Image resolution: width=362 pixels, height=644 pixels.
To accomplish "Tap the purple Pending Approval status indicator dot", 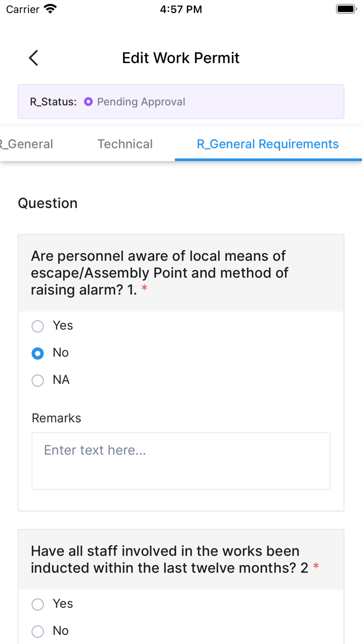I will [89, 101].
